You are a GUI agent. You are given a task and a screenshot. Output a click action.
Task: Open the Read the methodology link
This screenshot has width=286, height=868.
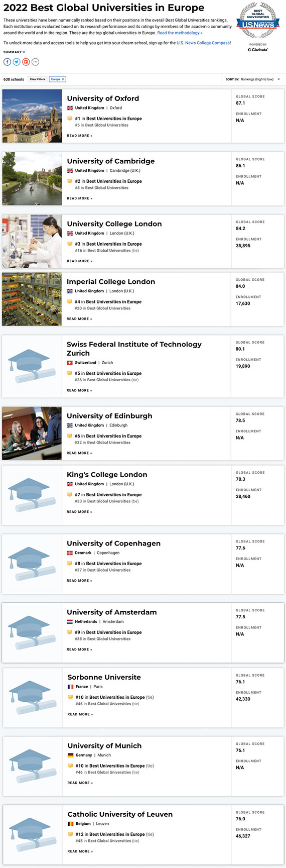[180, 33]
